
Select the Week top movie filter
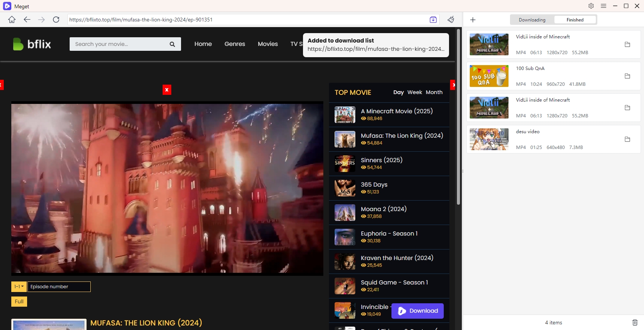click(415, 92)
